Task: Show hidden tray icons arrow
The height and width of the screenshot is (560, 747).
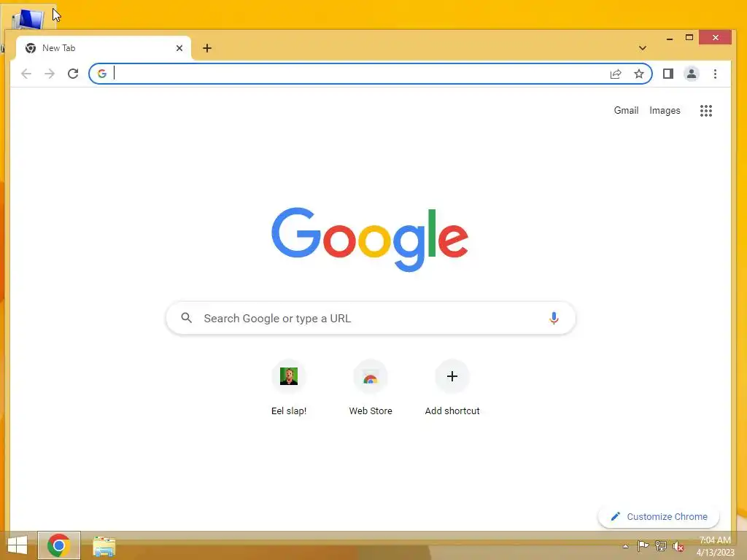Action: [625, 546]
